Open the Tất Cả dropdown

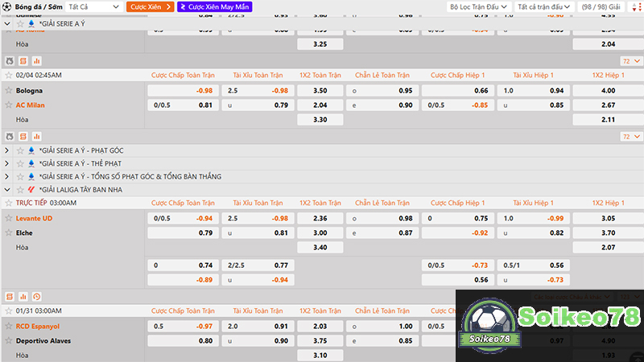coord(93,6)
